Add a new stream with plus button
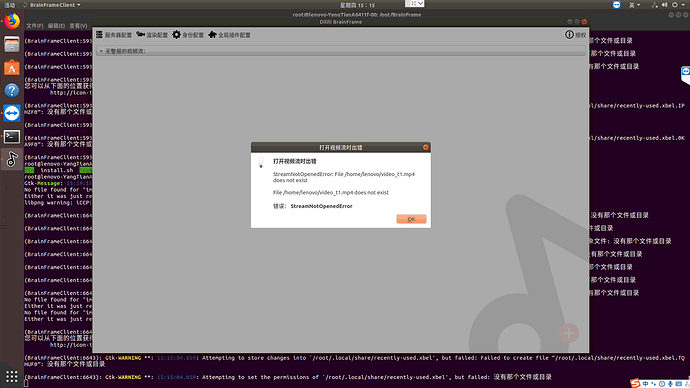The height and width of the screenshot is (388, 690). (569, 333)
